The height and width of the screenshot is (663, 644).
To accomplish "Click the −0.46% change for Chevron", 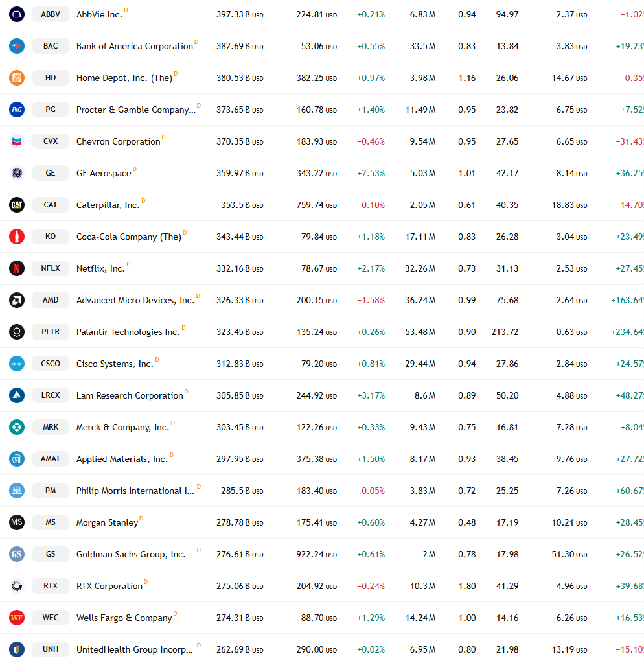I will (x=371, y=141).
